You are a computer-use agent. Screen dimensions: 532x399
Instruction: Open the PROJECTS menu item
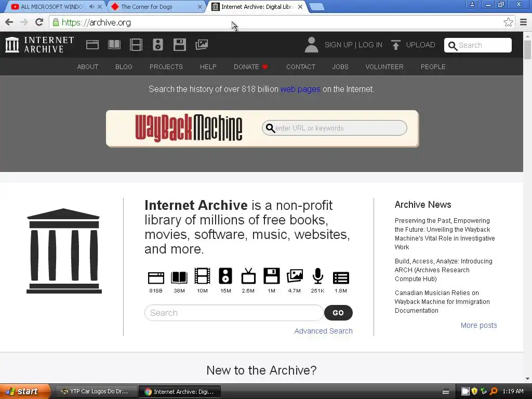[166, 67]
